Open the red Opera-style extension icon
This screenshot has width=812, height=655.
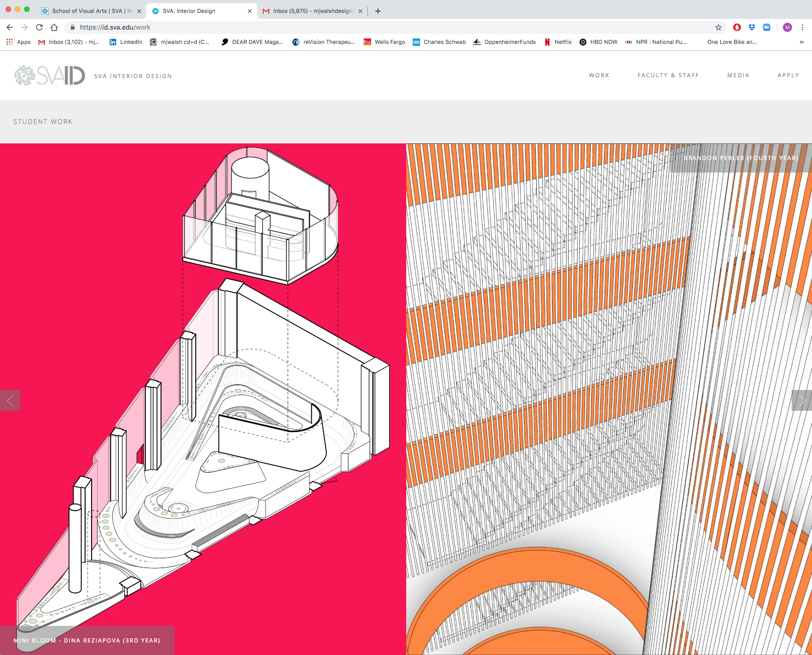(x=737, y=27)
